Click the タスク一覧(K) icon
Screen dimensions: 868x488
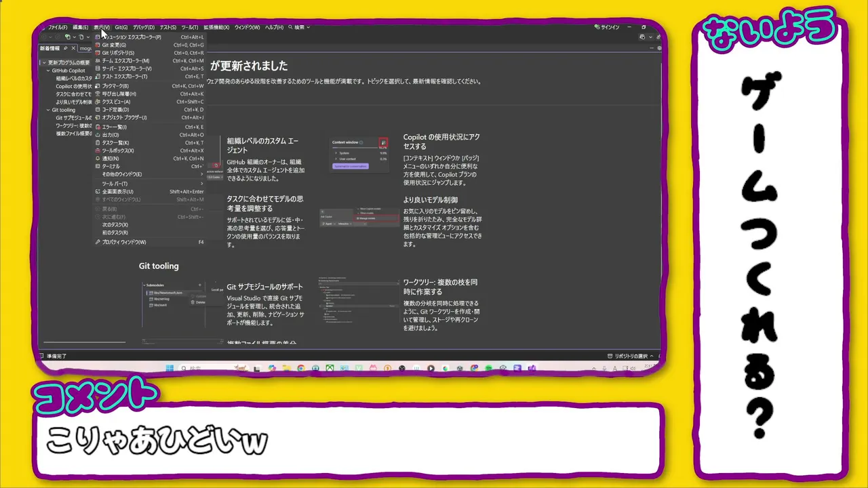tap(98, 143)
